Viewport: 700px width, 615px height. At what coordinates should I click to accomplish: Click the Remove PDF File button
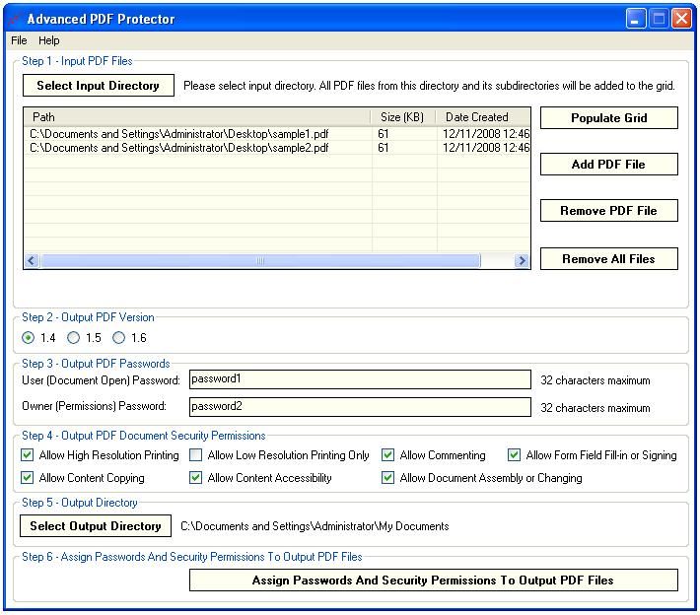pyautogui.click(x=608, y=211)
